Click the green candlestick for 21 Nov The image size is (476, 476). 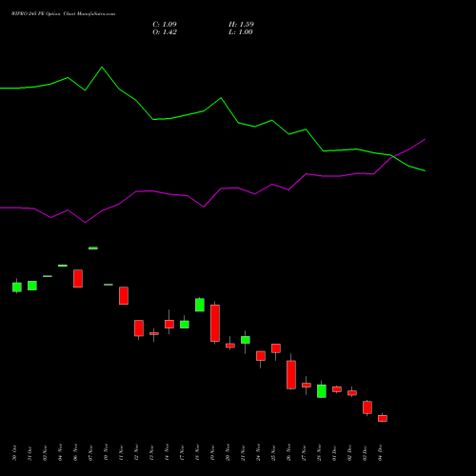pyautogui.click(x=246, y=340)
